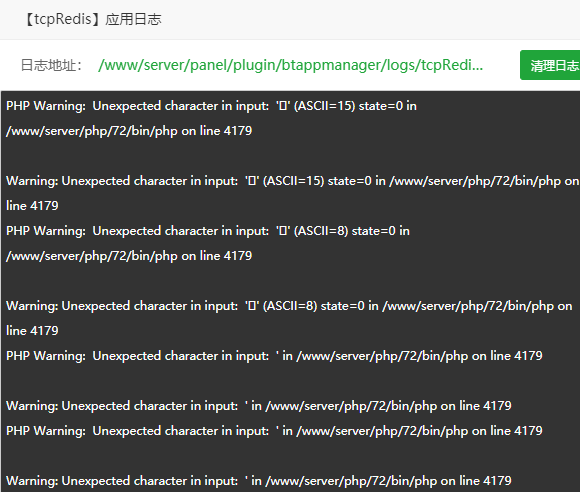Open the green log path link
The width and height of the screenshot is (580, 492).
290,65
